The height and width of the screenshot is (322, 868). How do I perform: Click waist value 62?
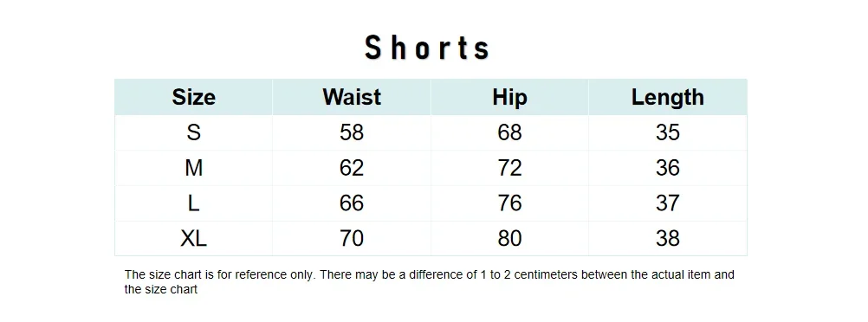tap(352, 168)
